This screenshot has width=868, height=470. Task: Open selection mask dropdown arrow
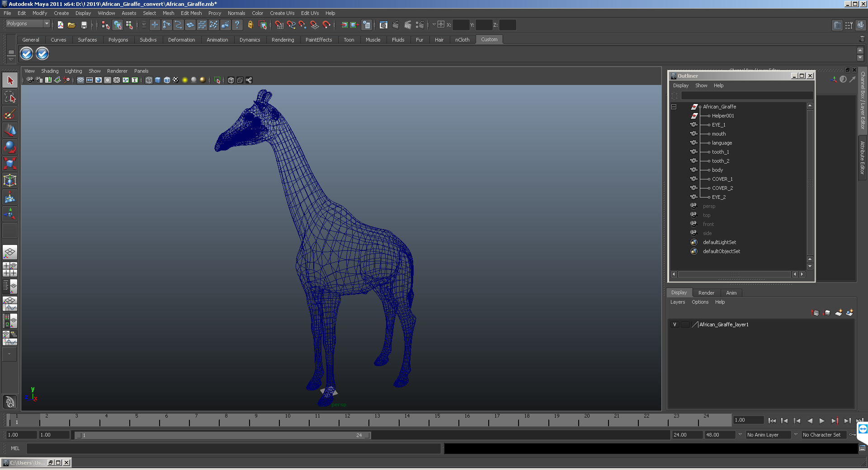click(144, 25)
